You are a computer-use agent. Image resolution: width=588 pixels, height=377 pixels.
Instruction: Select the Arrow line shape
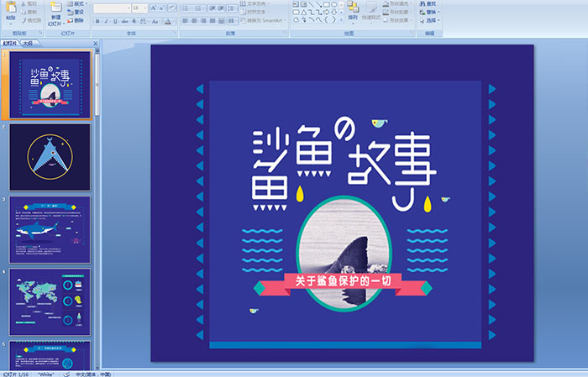[x=318, y=4]
